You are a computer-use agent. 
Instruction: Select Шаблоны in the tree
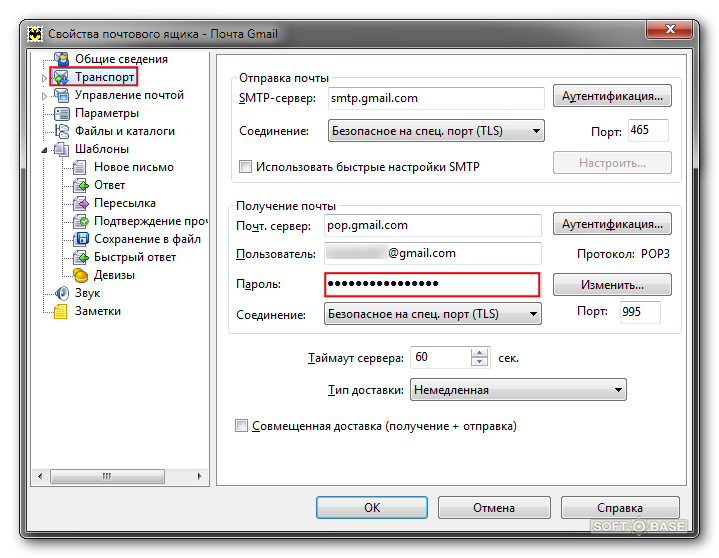pyautogui.click(x=102, y=149)
